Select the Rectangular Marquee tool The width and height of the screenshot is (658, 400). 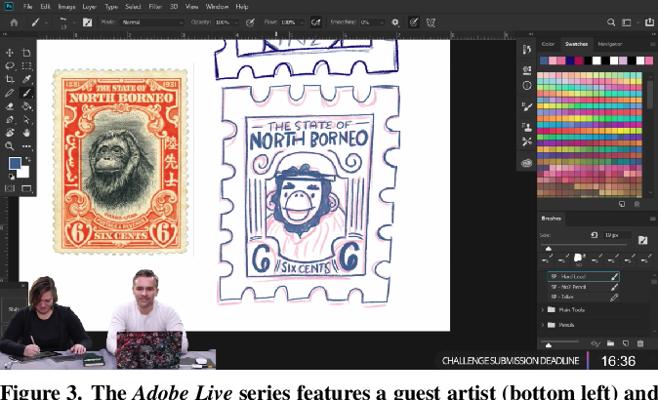[26, 66]
